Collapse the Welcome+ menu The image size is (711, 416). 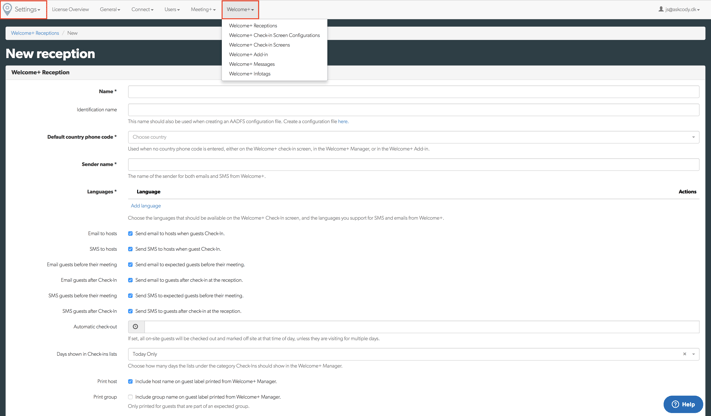pos(240,9)
